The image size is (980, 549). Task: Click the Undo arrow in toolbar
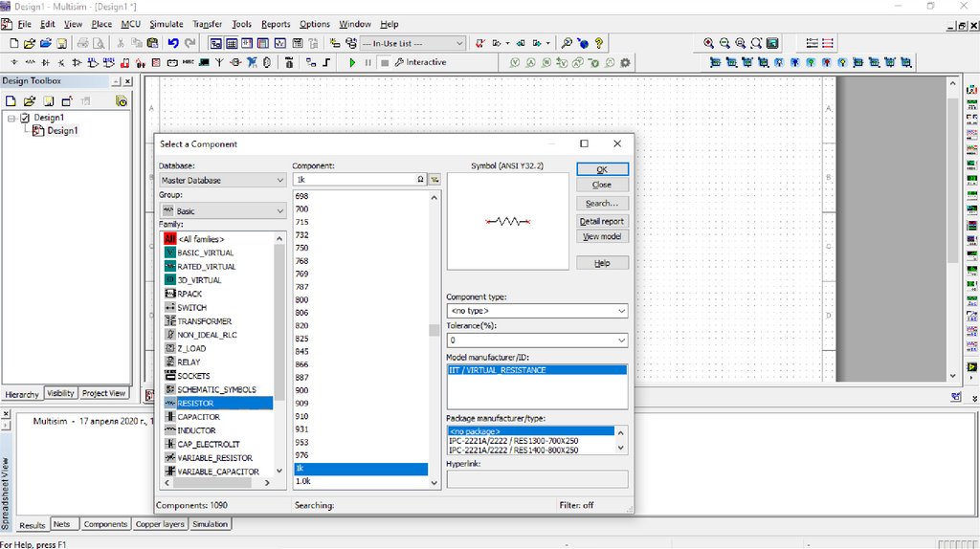click(x=173, y=43)
